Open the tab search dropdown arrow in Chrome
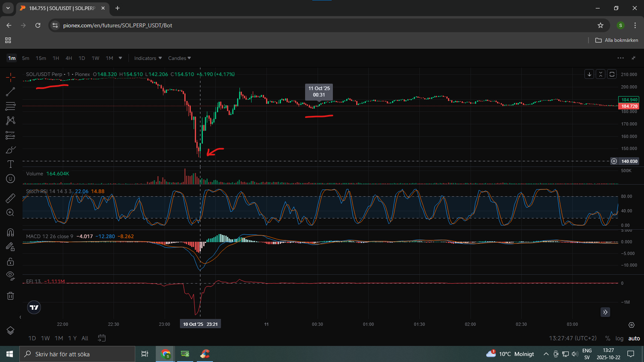 [x=8, y=8]
